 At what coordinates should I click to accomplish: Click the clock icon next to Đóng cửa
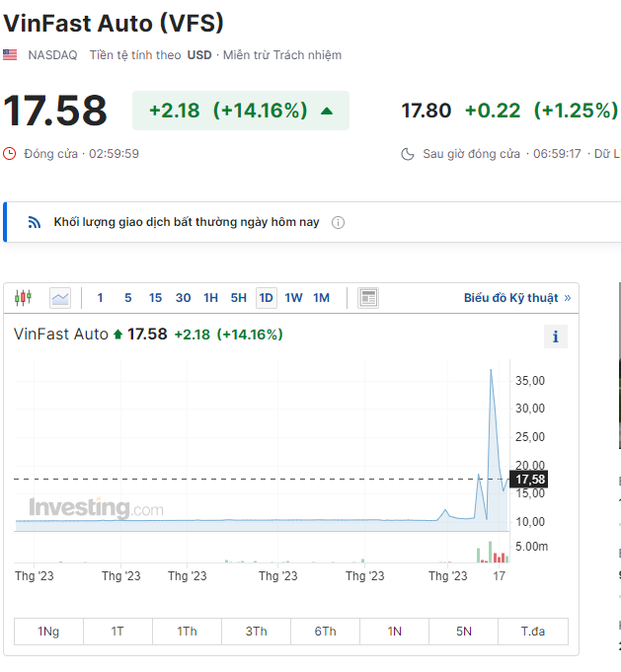(x=10, y=154)
